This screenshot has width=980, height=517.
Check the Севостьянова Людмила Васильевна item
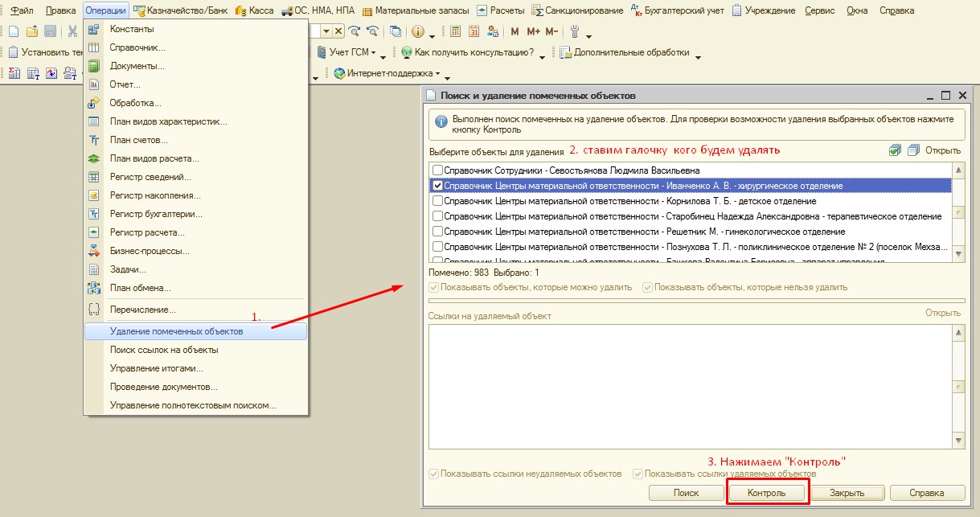(x=437, y=170)
